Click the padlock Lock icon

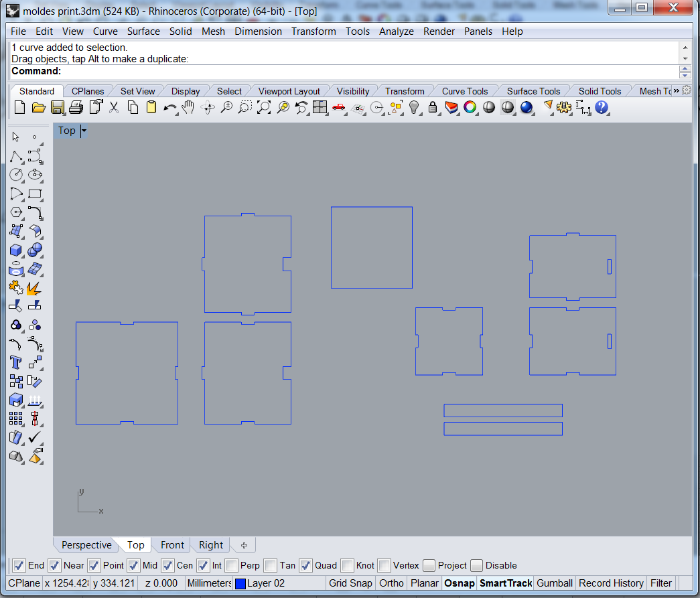433,108
